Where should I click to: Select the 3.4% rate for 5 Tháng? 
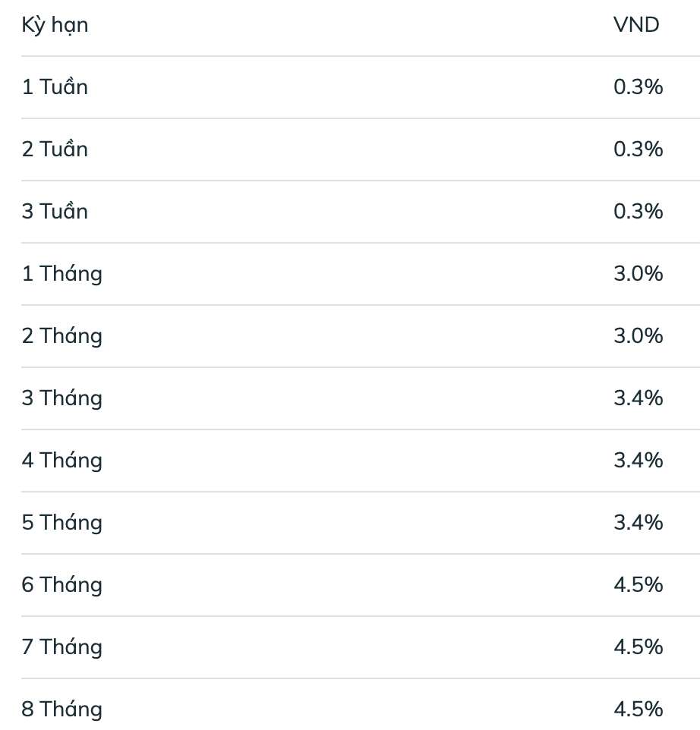pos(638,523)
